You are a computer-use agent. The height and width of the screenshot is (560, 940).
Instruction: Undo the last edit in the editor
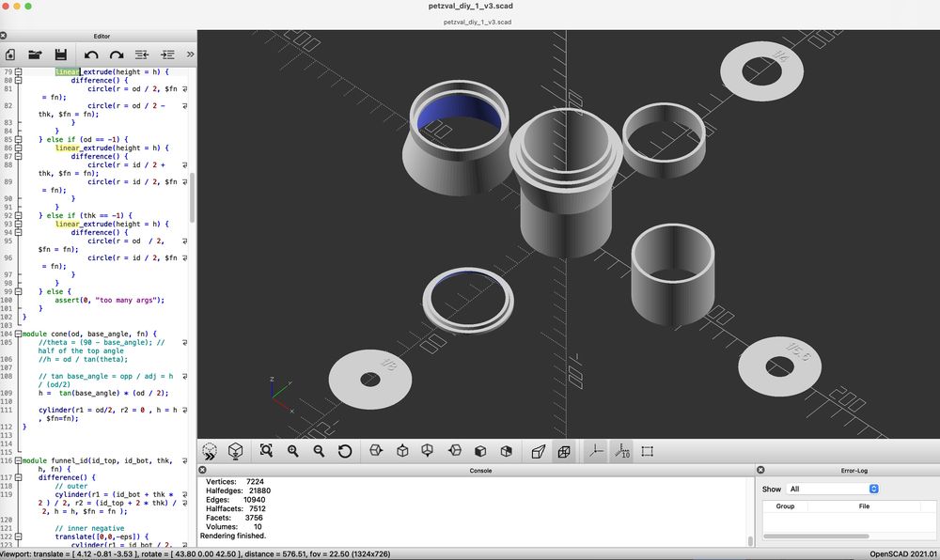tap(91, 54)
